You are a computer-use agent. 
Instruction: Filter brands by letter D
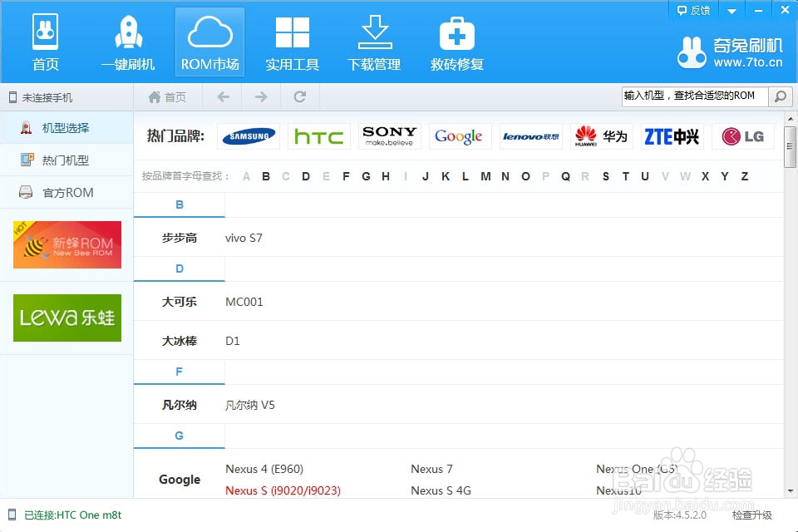pos(306,176)
